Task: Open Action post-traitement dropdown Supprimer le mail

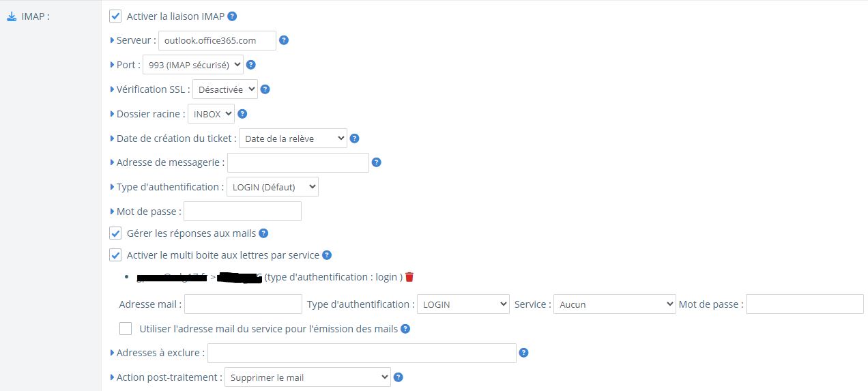Action: 308,377
